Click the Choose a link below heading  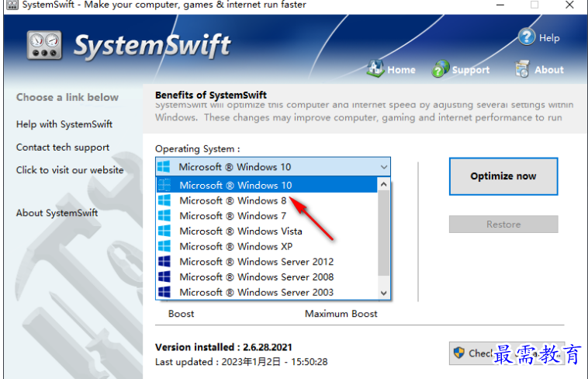(67, 97)
